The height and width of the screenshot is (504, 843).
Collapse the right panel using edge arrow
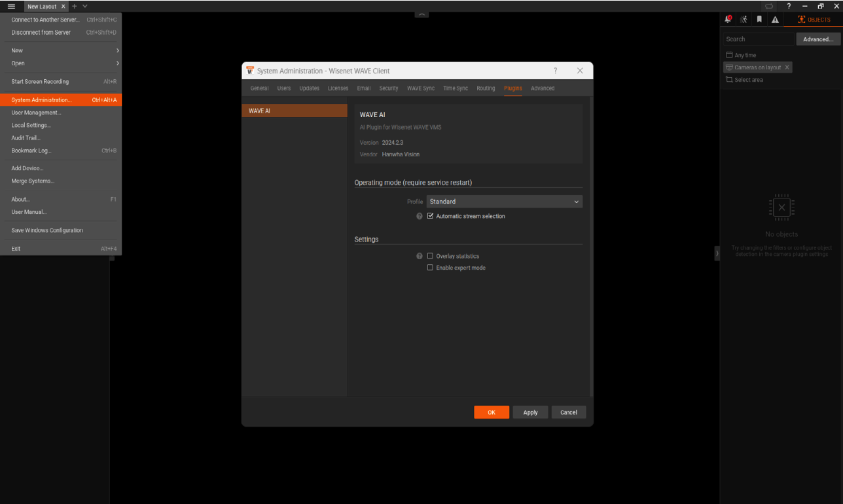click(717, 253)
